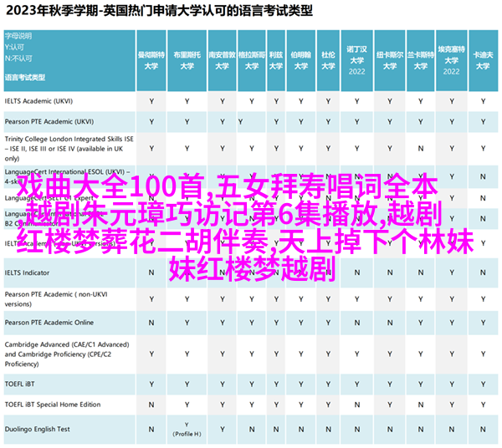Click Trinity College ISE Y under 布里斯托大学

click(187, 149)
